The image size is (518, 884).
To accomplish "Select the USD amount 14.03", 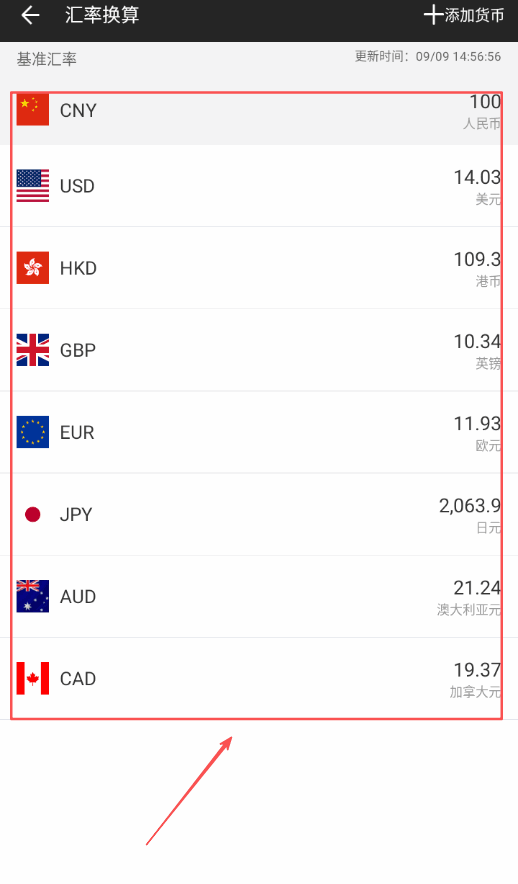I will pyautogui.click(x=477, y=178).
